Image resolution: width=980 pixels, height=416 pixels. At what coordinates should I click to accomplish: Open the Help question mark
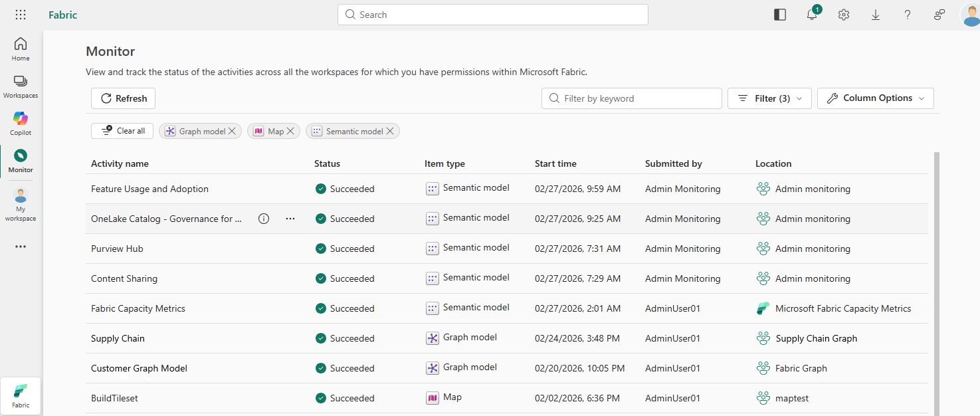click(908, 15)
